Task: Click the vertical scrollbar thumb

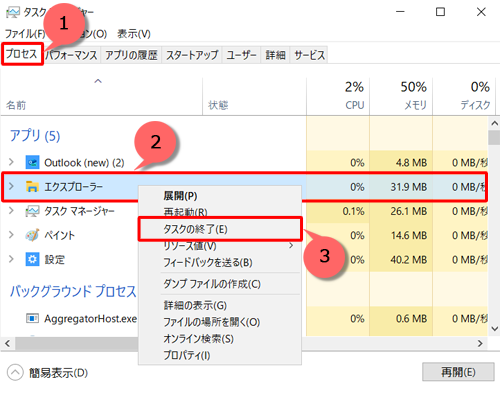Action: (x=494, y=138)
